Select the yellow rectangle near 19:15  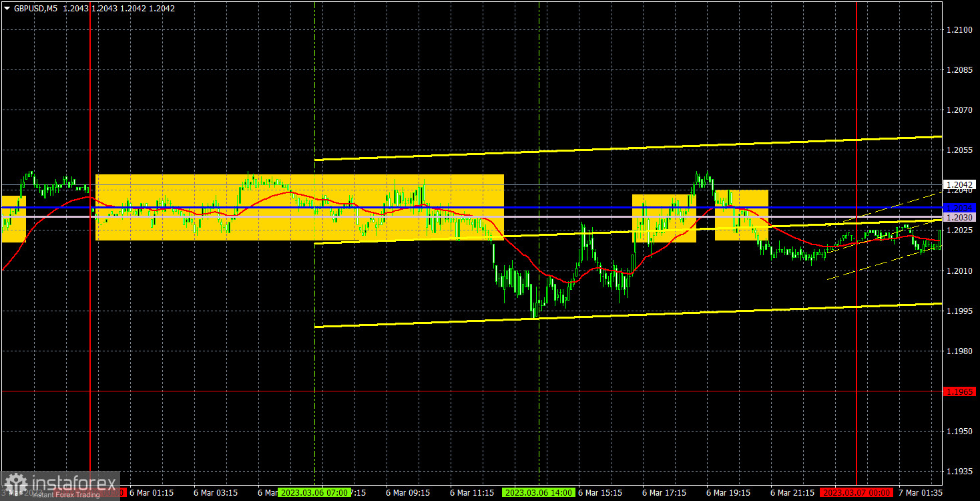[742, 215]
